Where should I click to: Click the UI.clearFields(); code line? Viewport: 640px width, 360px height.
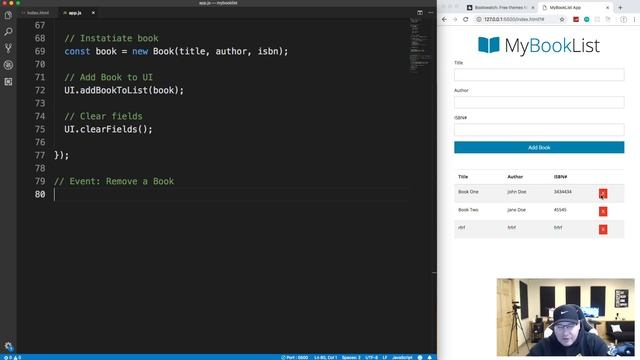click(x=108, y=129)
